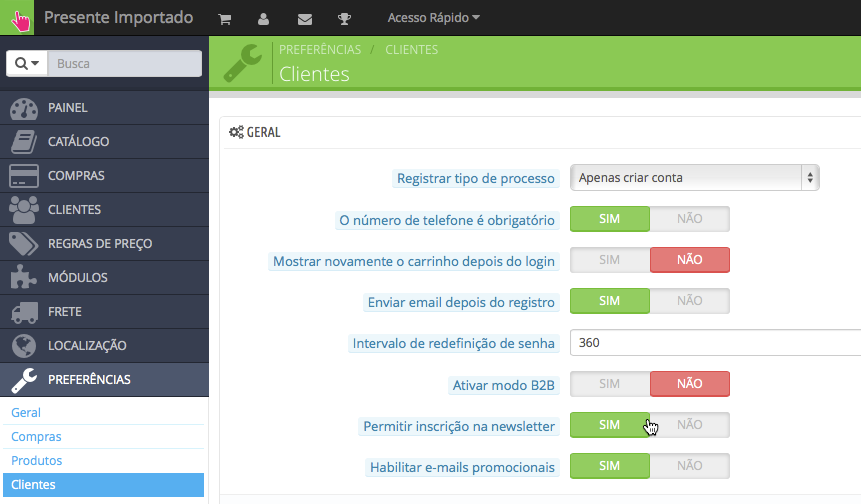The image size is (861, 504).
Task: Click the 'O número de telefone é obrigatório' label
Action: pyautogui.click(x=447, y=221)
